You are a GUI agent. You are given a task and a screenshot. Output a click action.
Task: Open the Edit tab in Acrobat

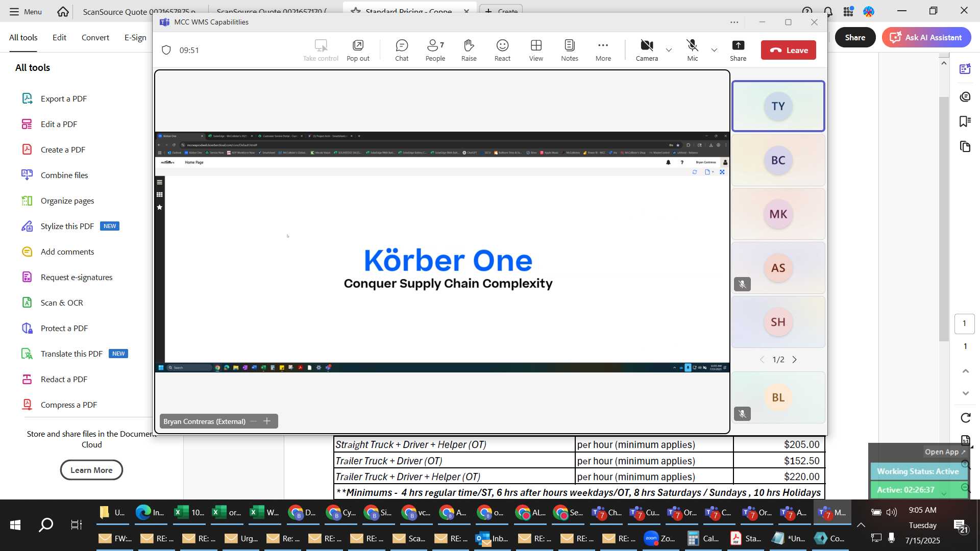coord(59,37)
